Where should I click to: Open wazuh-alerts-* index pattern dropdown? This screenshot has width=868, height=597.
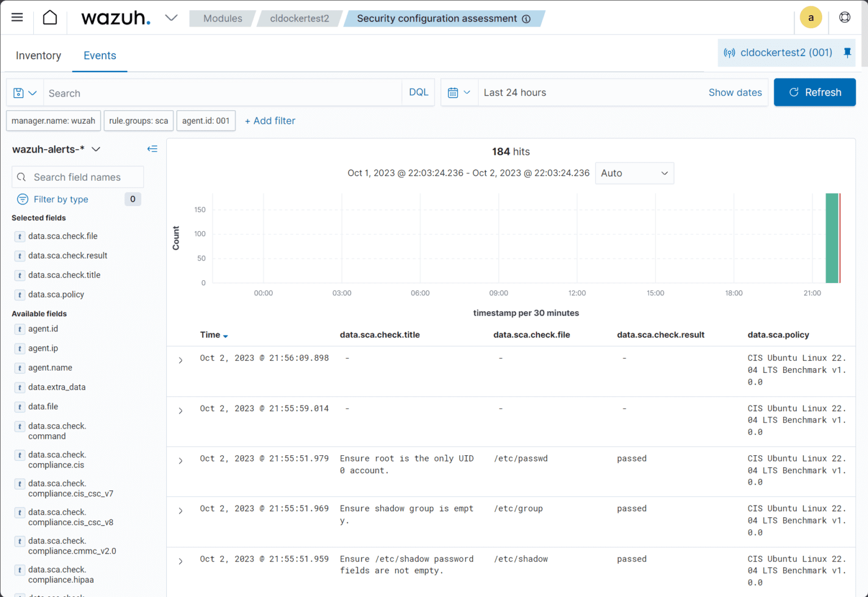click(x=57, y=149)
